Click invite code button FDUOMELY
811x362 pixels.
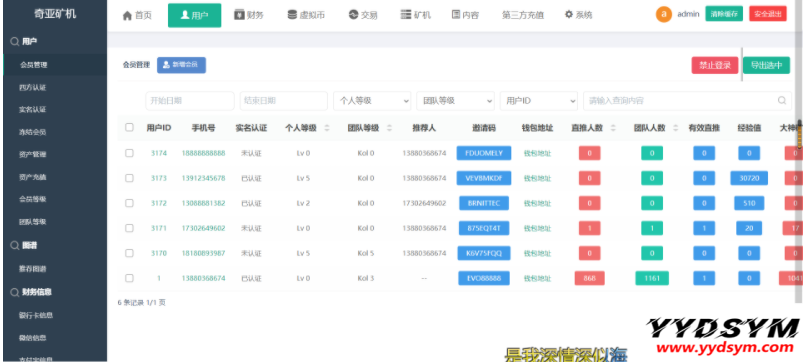[484, 153]
